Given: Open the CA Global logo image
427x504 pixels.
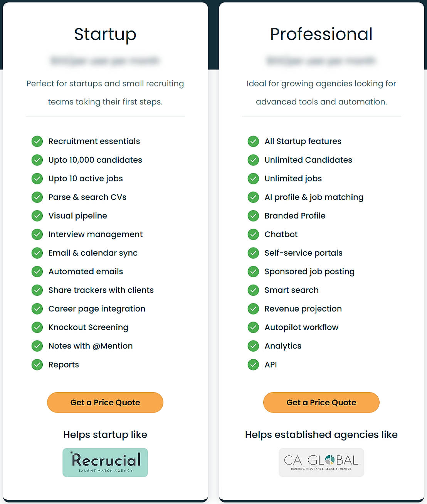Looking at the screenshot, I should pyautogui.click(x=321, y=462).
